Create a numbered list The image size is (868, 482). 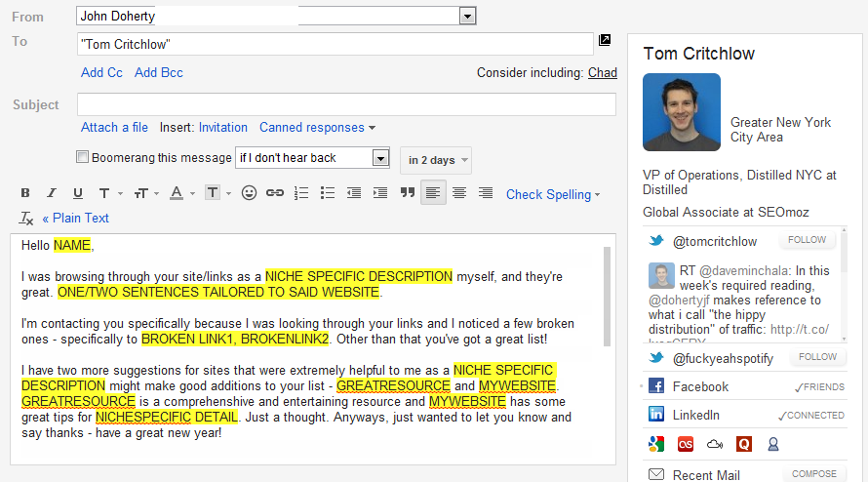(301, 193)
